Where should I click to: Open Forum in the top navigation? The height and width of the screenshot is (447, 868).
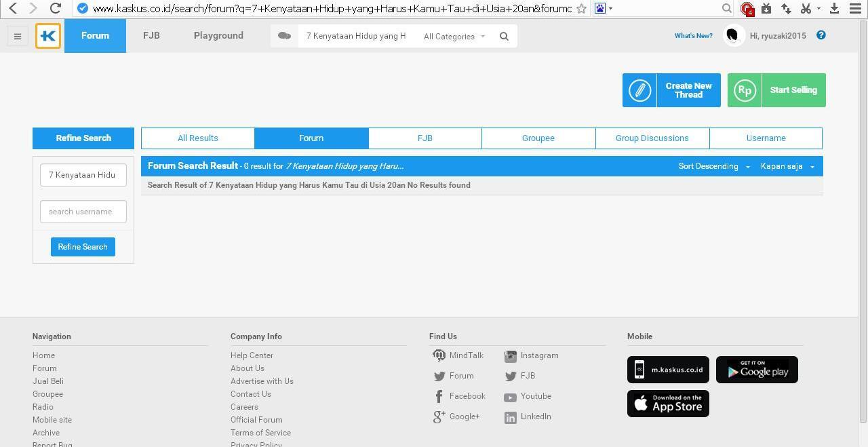95,35
